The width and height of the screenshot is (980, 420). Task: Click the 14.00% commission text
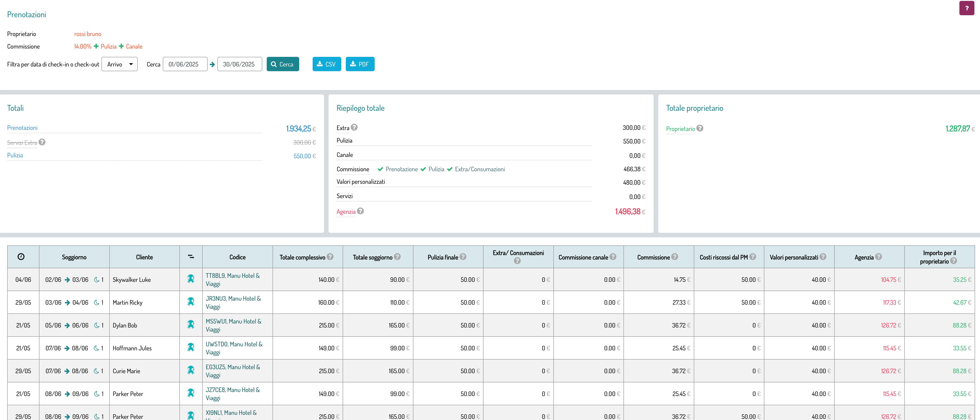[x=83, y=46]
